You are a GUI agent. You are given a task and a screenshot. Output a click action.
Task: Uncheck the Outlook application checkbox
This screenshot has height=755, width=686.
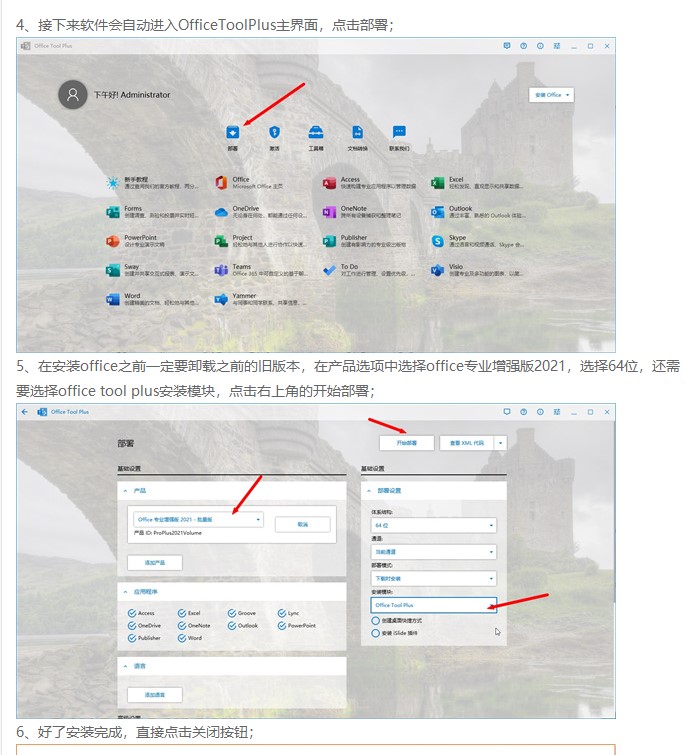[232, 625]
